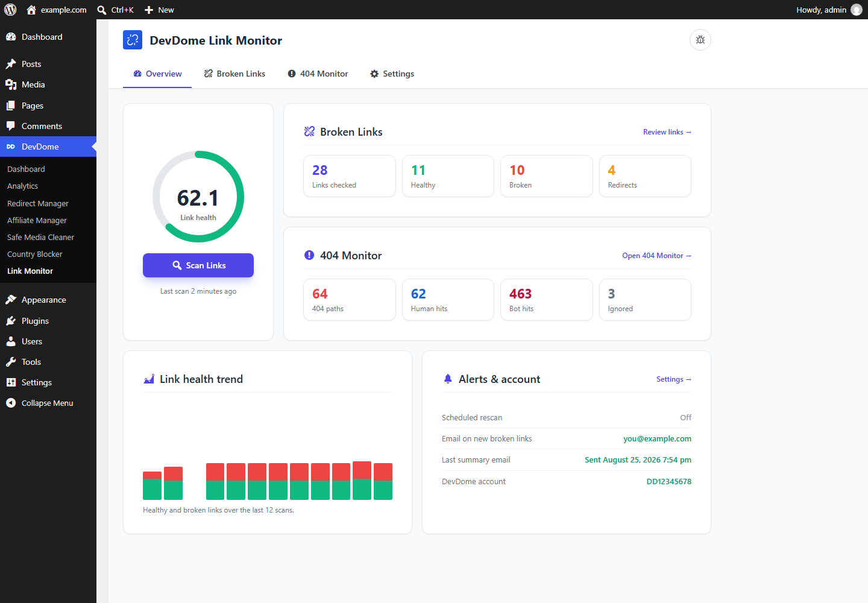The width and height of the screenshot is (868, 603).
Task: Click the 62.1 link health gauge
Action: click(198, 197)
